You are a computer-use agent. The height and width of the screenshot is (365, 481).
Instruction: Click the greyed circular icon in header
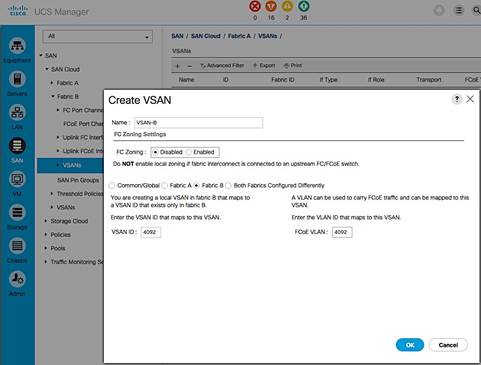(439, 11)
